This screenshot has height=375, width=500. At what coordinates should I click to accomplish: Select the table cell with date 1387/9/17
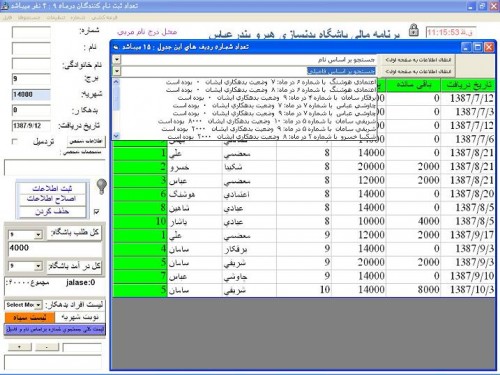coord(468,235)
